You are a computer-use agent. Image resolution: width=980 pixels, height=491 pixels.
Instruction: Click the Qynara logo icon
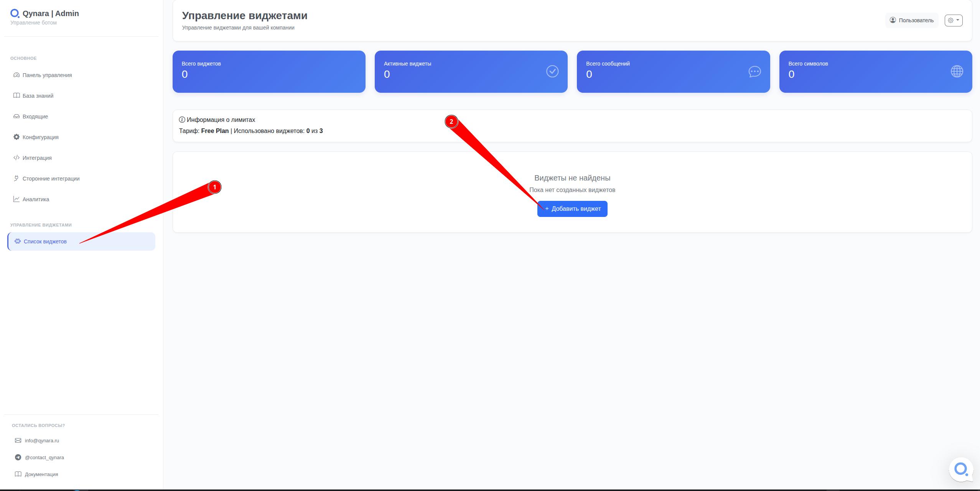(15, 13)
